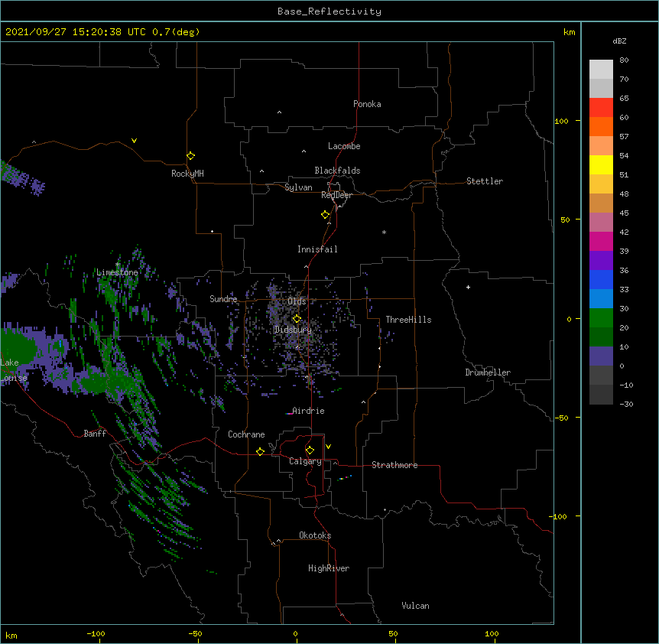Click the green 20-30 dBZ legend swatch

click(601, 318)
